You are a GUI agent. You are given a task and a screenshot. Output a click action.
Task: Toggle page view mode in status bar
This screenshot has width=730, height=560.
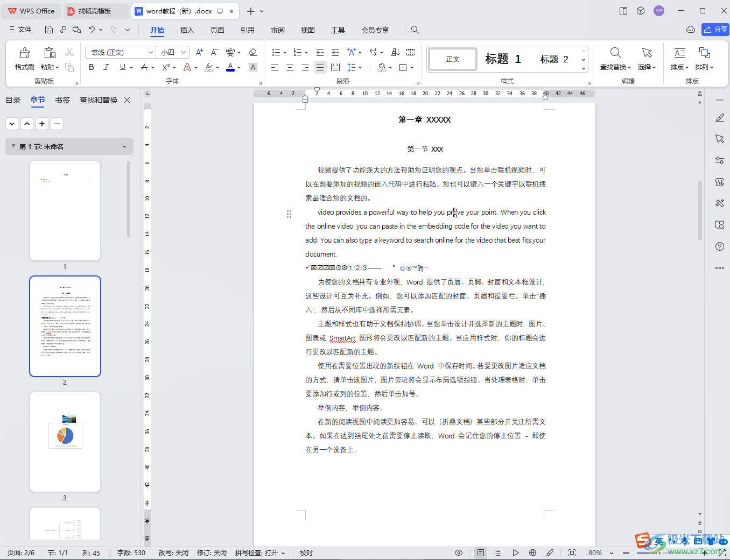(481, 552)
